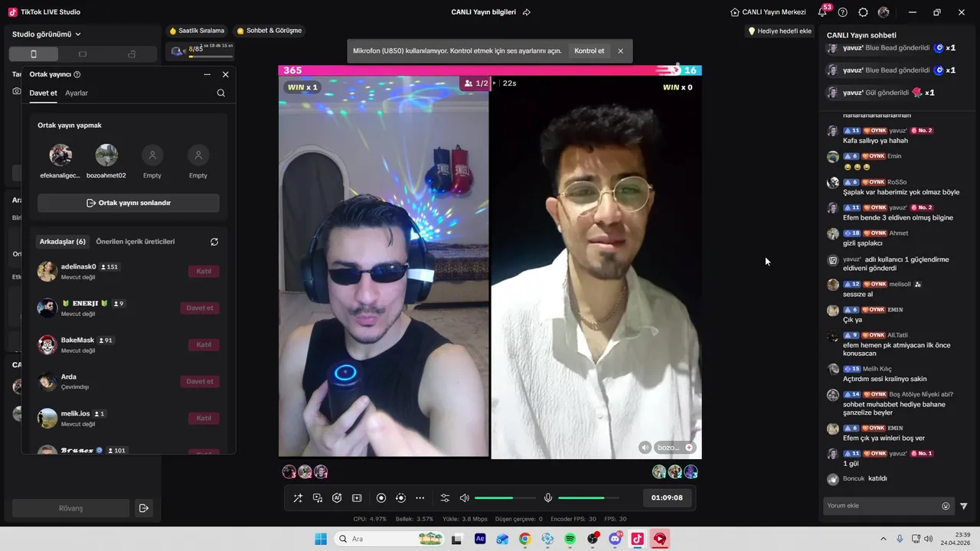Click Kontrol et in the microphone banner
The height and width of the screenshot is (551, 980).
[590, 51]
